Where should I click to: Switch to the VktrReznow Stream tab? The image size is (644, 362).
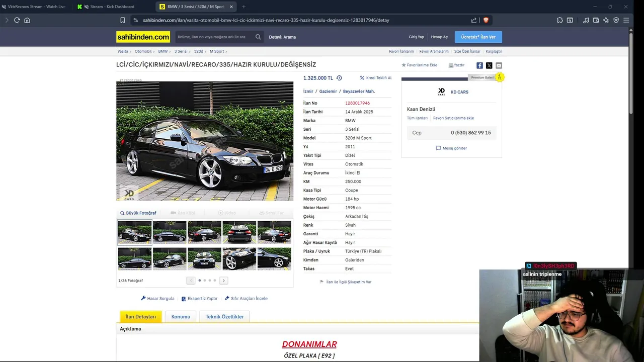[x=33, y=7]
